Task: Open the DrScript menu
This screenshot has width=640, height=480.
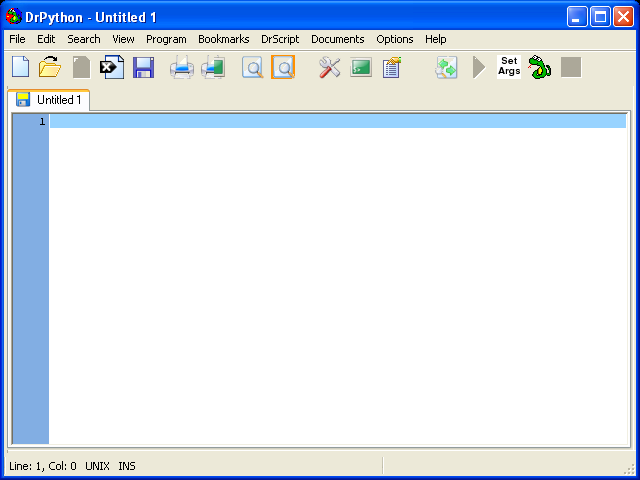Action: point(280,39)
